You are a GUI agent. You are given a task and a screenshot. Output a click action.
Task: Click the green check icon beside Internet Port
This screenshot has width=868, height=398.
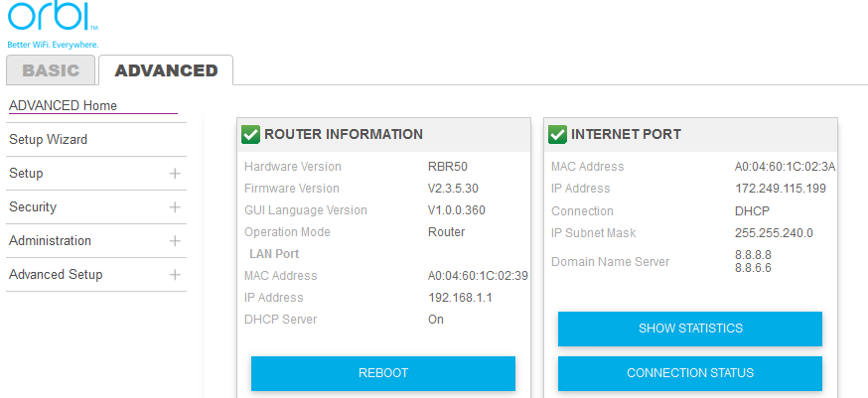(x=558, y=134)
